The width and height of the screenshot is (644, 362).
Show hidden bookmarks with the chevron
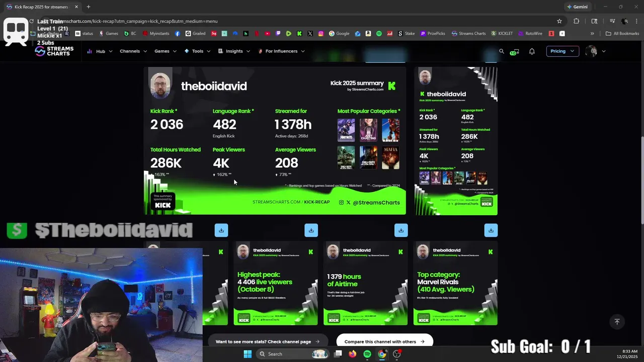(x=592, y=34)
